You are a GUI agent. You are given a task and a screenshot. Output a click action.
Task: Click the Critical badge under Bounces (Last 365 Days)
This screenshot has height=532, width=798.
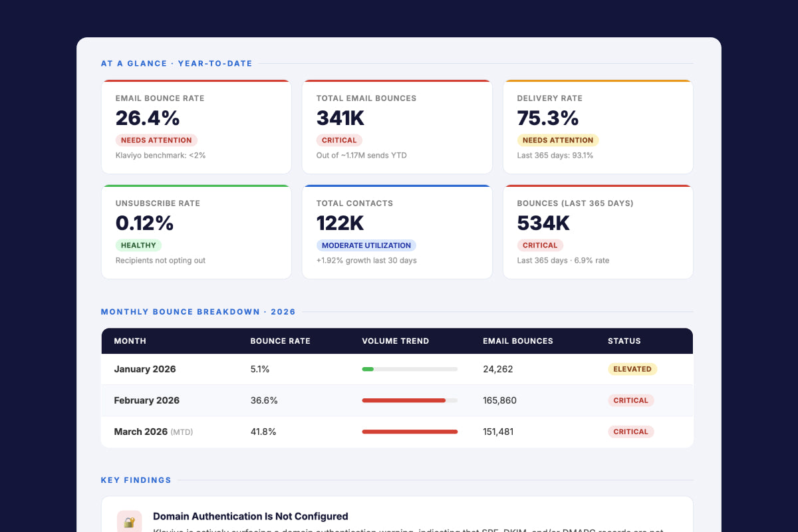[540, 245]
